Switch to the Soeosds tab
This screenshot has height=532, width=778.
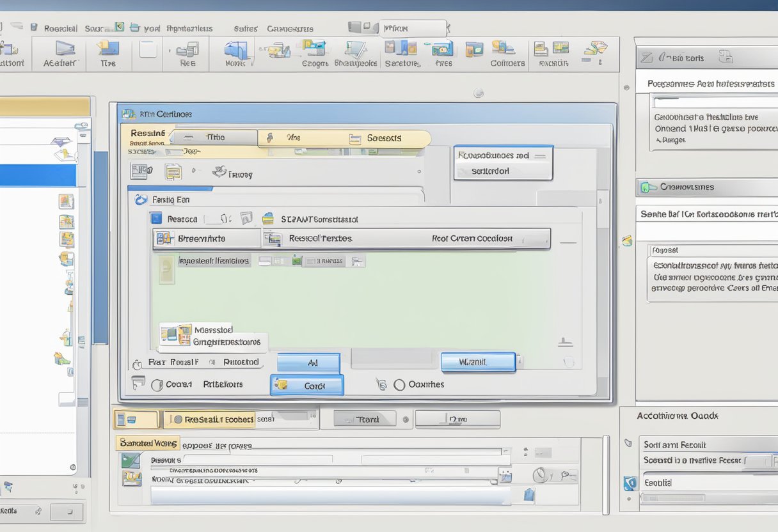click(x=384, y=138)
